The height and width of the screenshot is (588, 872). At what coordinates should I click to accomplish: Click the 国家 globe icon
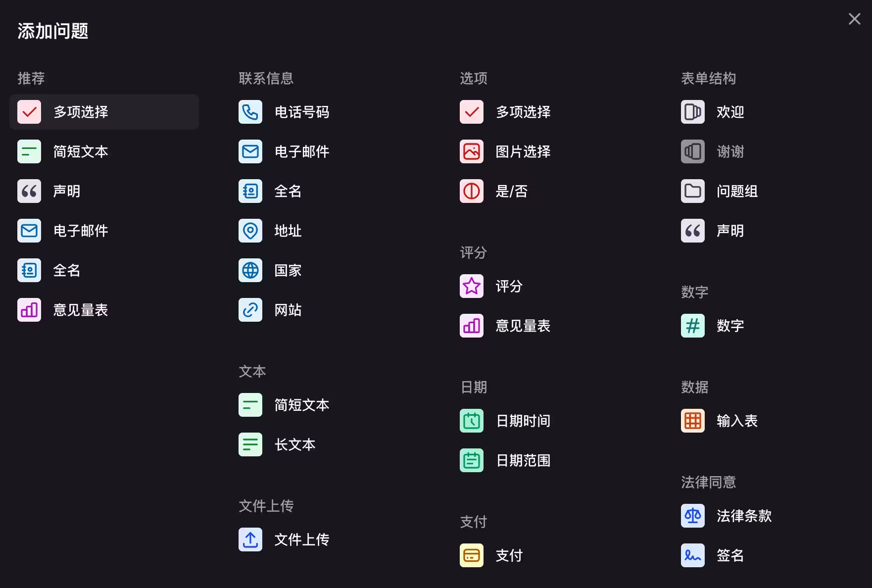pyautogui.click(x=250, y=270)
